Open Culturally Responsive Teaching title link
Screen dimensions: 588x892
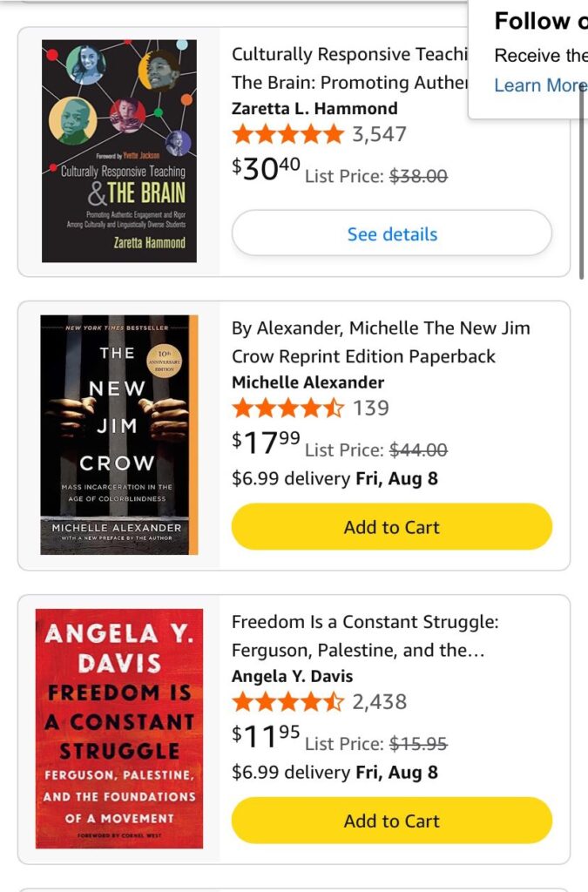349,68
